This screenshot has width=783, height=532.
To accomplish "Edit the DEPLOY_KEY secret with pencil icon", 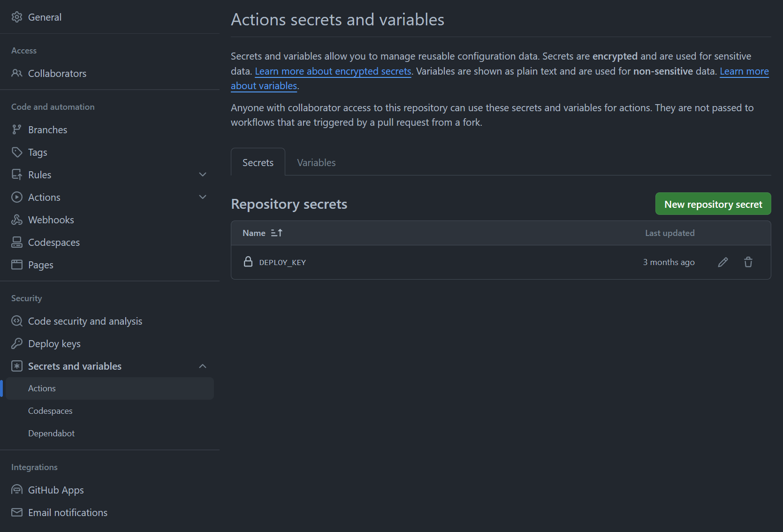I will point(723,262).
